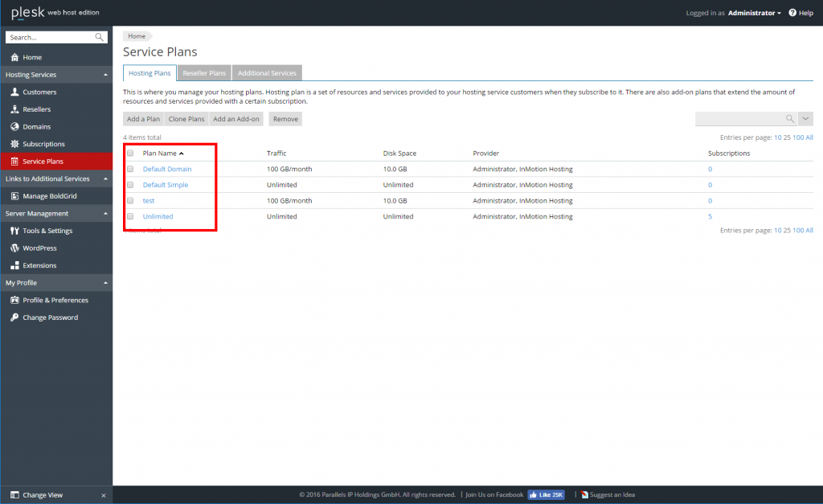This screenshot has height=504, width=823.
Task: Focus the sidebar Search field
Action: tap(51, 37)
